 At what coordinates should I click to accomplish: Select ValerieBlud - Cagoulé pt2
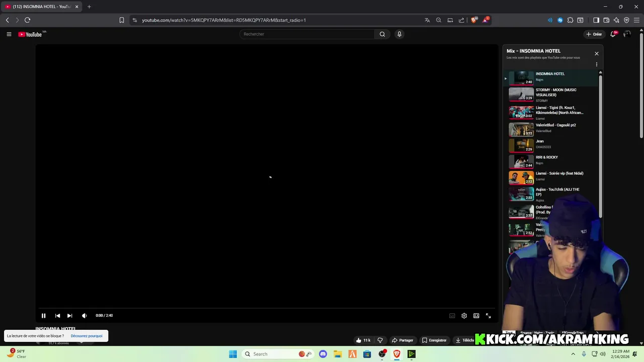[551, 129]
